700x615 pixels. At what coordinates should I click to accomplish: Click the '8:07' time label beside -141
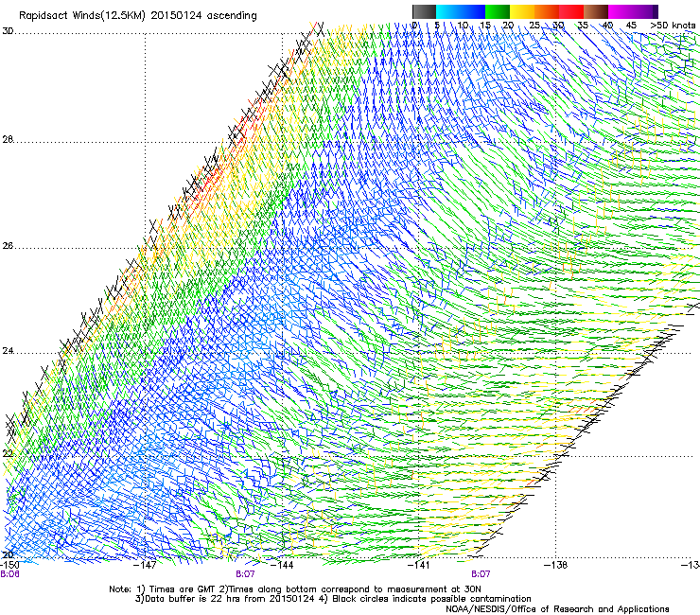point(481,574)
